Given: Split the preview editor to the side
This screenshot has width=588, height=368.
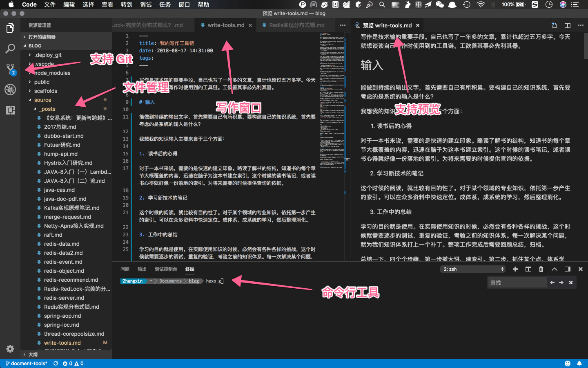Looking at the screenshot, I should tap(567, 25).
